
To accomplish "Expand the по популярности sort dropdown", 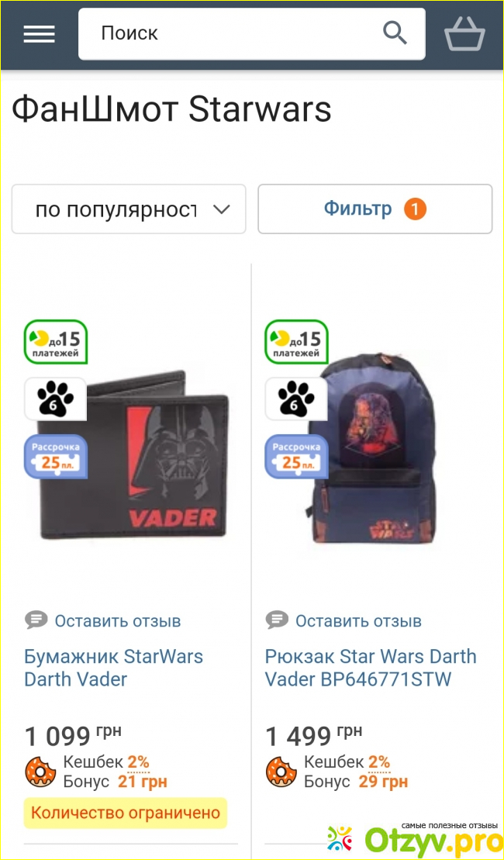I will pyautogui.click(x=129, y=209).
